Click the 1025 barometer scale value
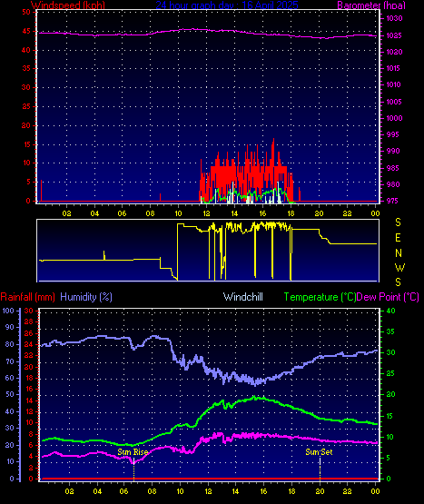424x504 pixels. [x=394, y=35]
